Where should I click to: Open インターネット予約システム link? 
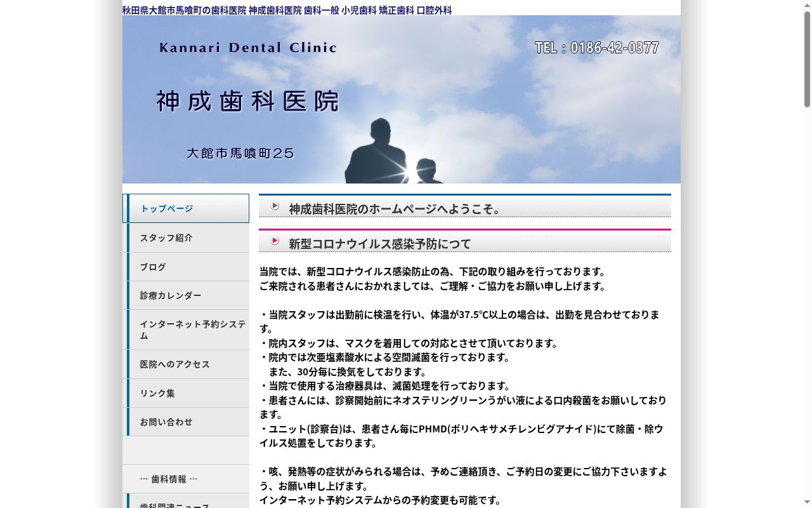coord(186,330)
